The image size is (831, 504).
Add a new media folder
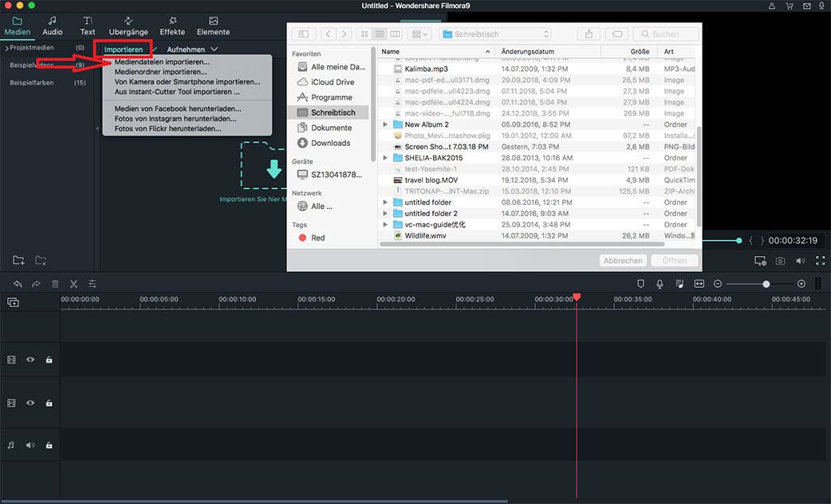click(18, 260)
